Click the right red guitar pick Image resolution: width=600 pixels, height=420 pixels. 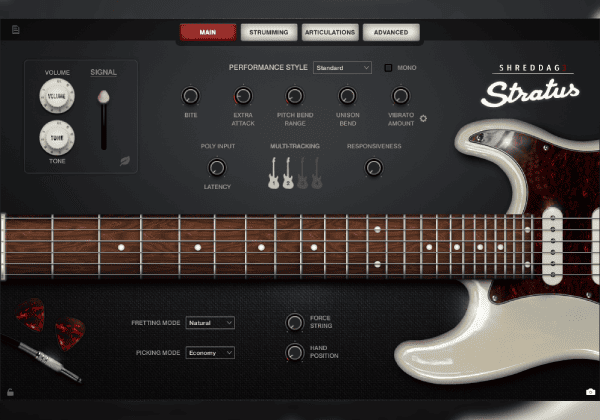(70, 334)
